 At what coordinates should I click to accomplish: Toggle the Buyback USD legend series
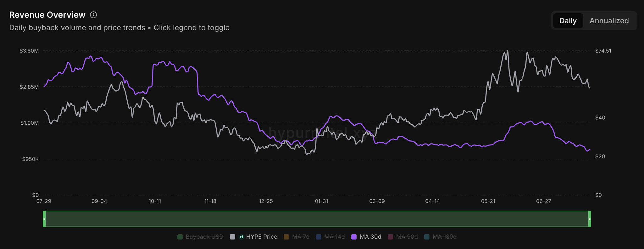[200, 237]
